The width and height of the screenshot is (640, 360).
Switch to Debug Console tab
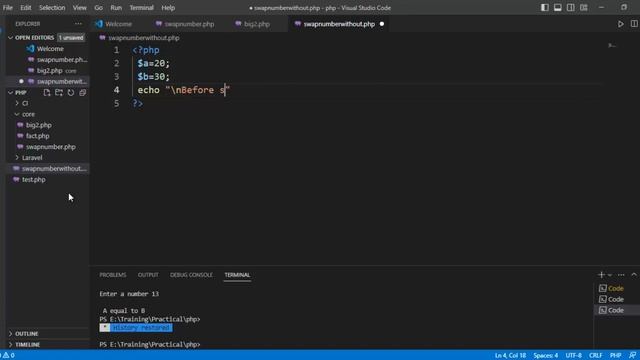(x=191, y=275)
